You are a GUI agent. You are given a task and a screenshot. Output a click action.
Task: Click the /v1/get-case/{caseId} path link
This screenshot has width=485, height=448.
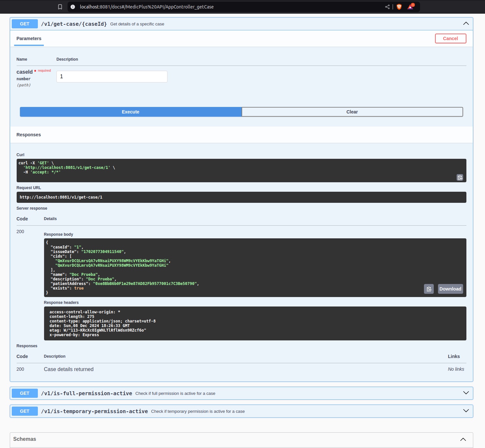click(74, 24)
